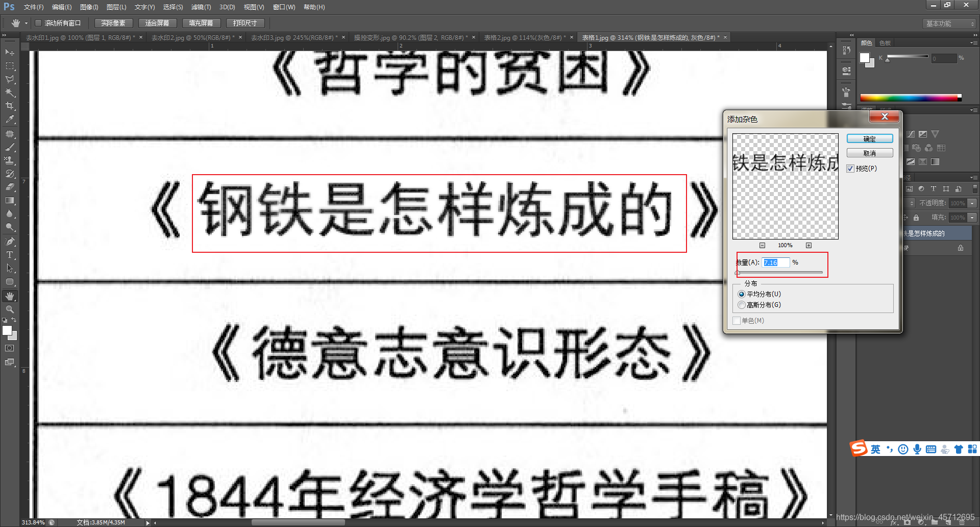Open the Color panel flyout menu
980x527 pixels.
[x=974, y=43]
